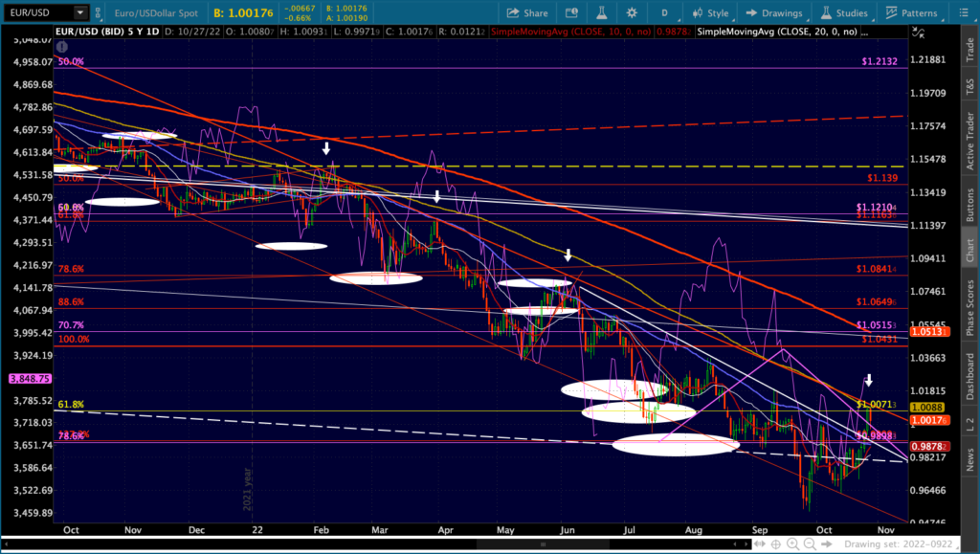The width and height of the screenshot is (980, 554).
Task: Select the Trade side tab
Action: (970, 50)
